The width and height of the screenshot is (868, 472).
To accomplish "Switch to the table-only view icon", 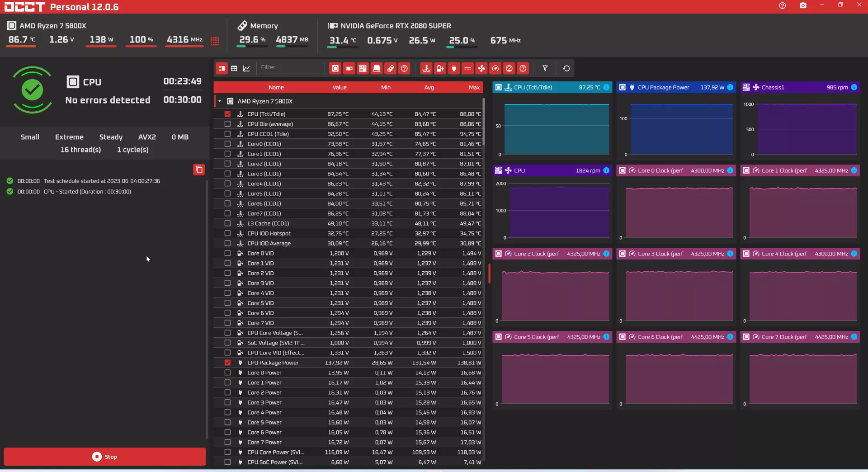I will click(x=234, y=69).
